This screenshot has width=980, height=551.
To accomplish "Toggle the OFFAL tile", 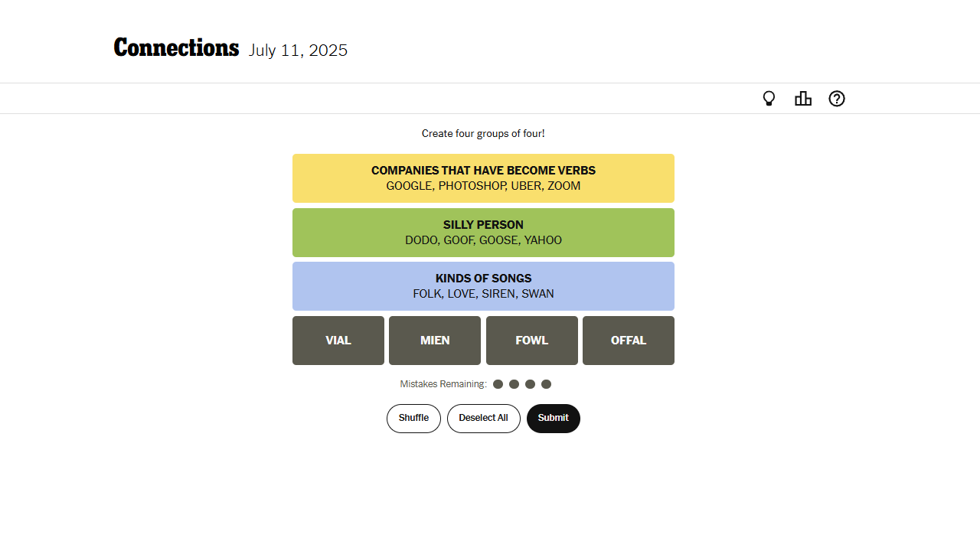I will pos(629,341).
